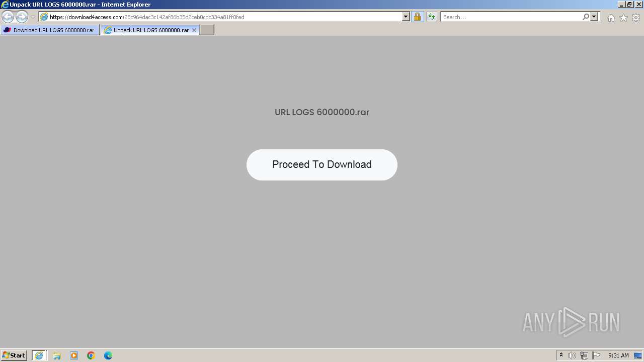The height and width of the screenshot is (362, 644).
Task: Minimize the Internet Explorer window
Action: (621, 5)
